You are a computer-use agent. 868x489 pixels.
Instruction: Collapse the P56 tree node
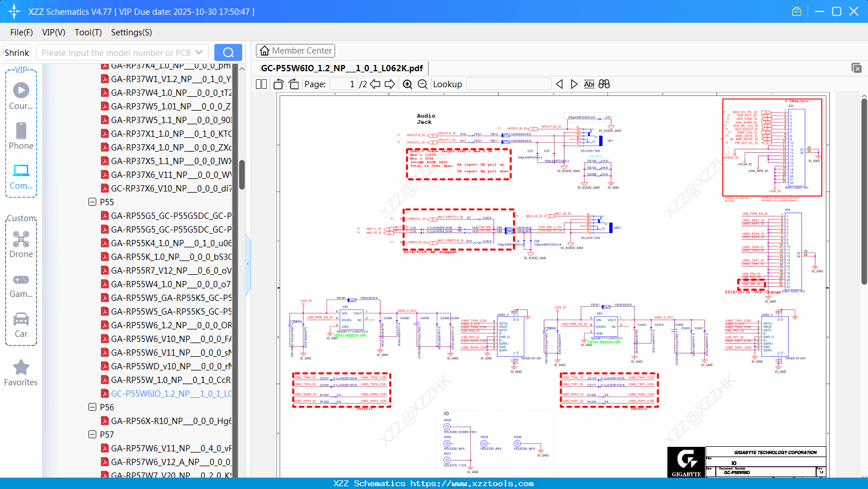(x=92, y=407)
